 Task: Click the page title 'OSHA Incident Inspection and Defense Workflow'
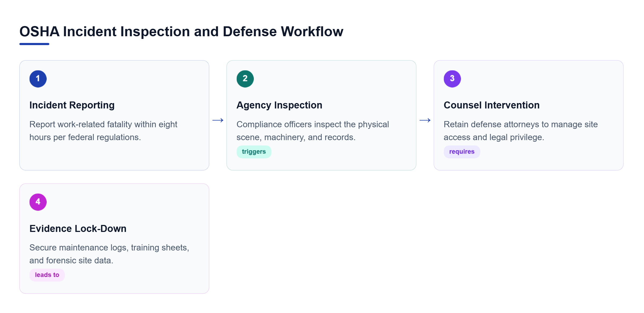coord(181,31)
